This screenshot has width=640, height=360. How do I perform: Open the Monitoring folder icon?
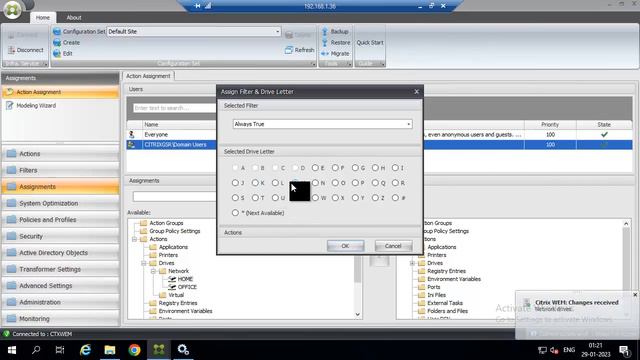pos(11,318)
